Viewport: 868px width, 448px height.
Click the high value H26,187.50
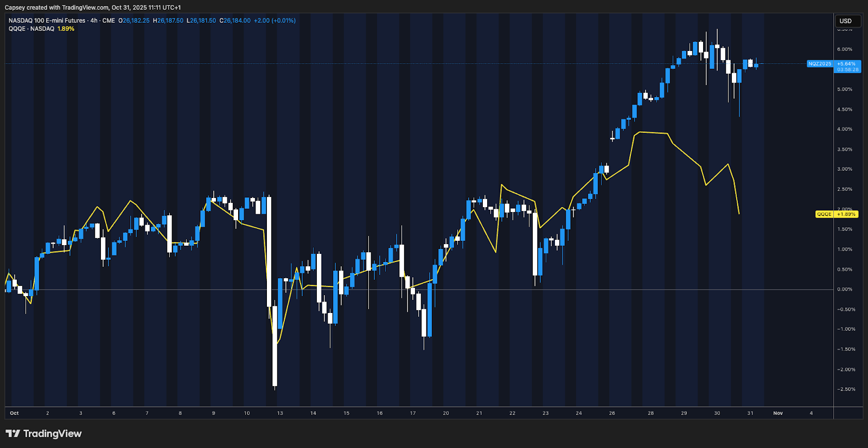[168, 21]
